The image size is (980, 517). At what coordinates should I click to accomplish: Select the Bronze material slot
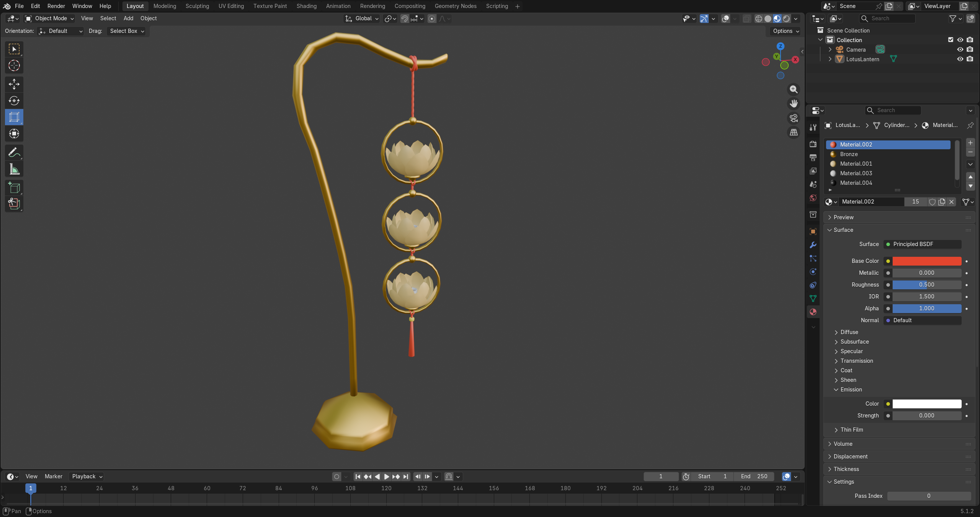(x=888, y=154)
